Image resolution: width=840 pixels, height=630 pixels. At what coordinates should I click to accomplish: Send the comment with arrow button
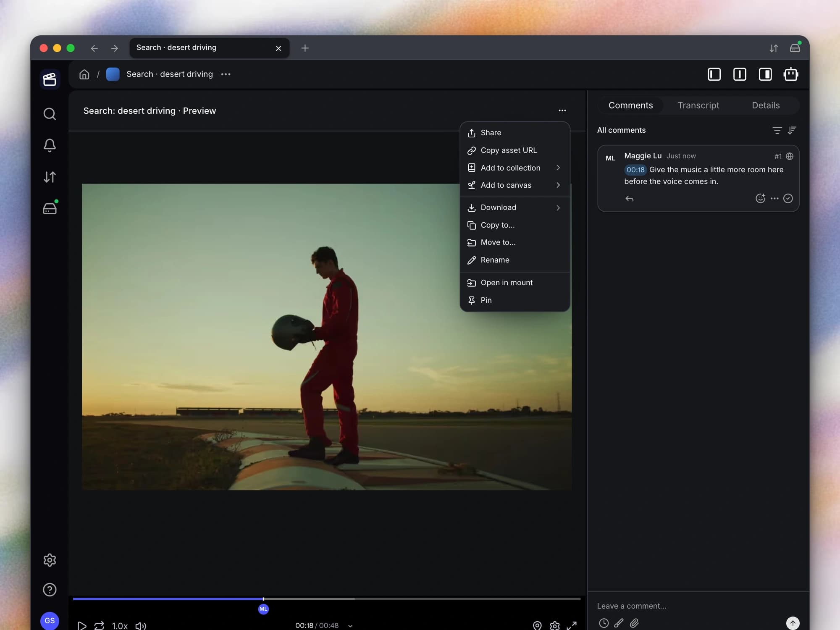pyautogui.click(x=792, y=623)
